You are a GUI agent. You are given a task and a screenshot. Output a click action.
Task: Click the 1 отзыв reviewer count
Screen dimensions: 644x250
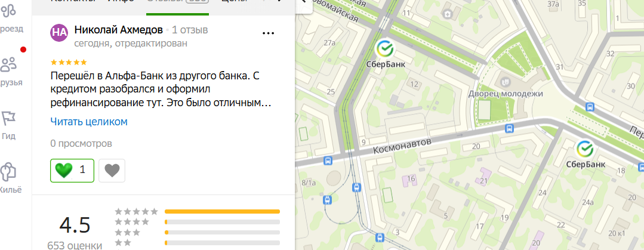pos(190,30)
